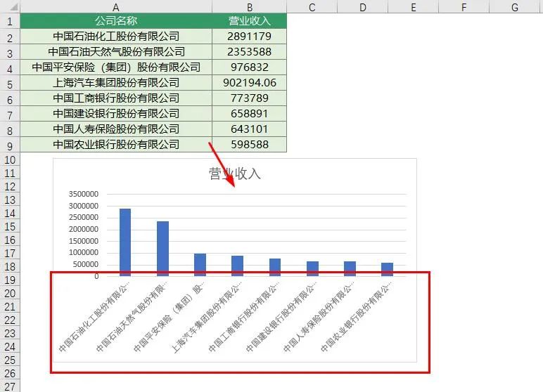Select cell 上海汽车集团股份有限公司
Screen dimensions: 543x392
[x=116, y=83]
